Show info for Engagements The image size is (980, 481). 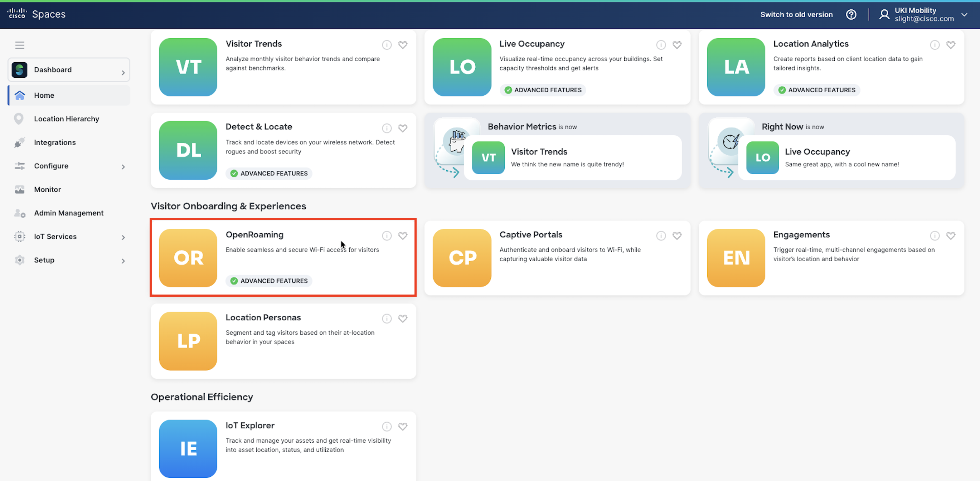935,235
